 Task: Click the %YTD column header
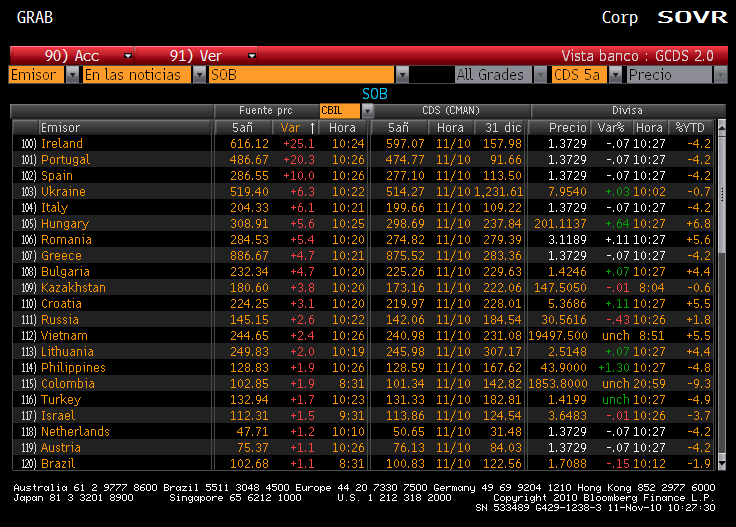point(690,128)
